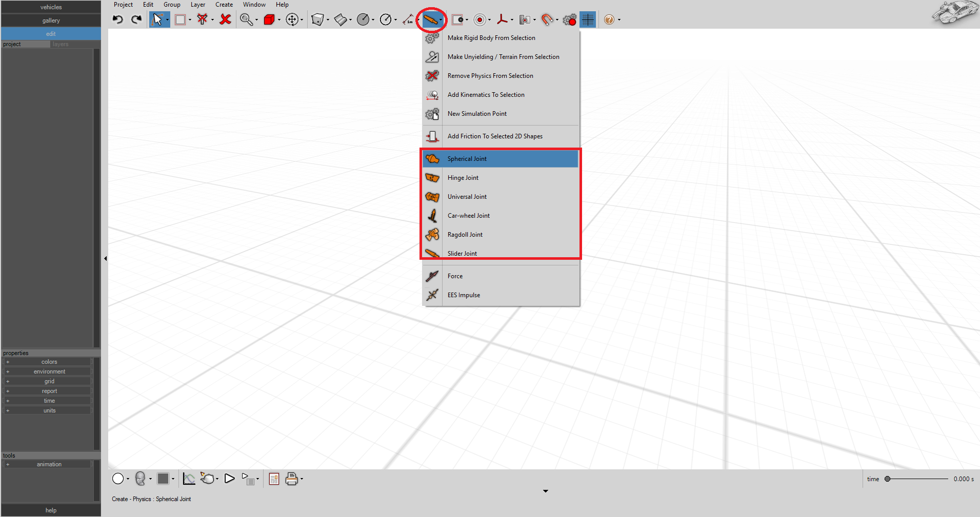Click the outlined circle radius tool
The height and width of the screenshot is (517, 980).
[x=386, y=19]
